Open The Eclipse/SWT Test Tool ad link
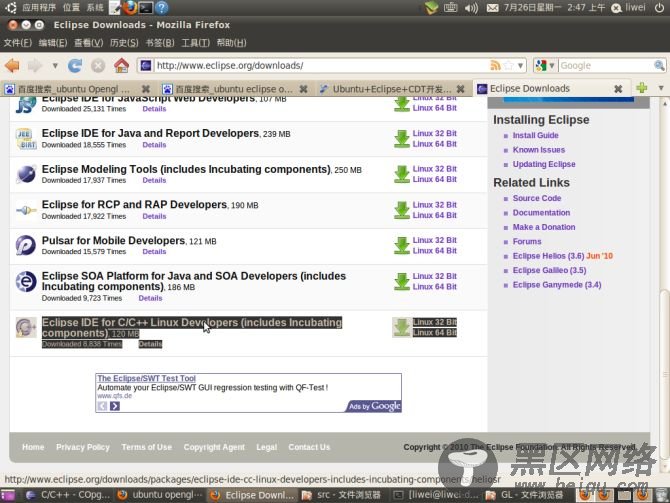Image resolution: width=670 pixels, height=503 pixels. pyautogui.click(x=147, y=378)
